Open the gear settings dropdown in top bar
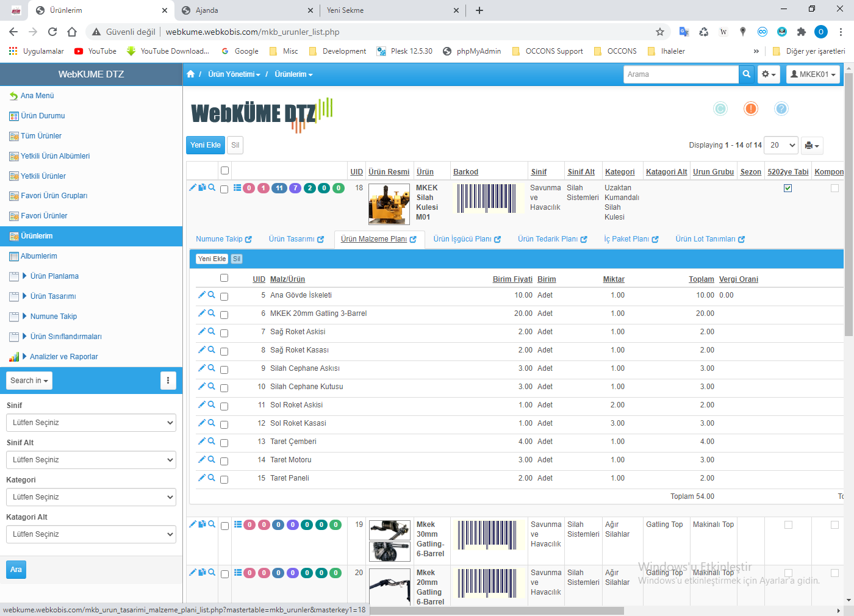This screenshot has width=854, height=616. (769, 74)
